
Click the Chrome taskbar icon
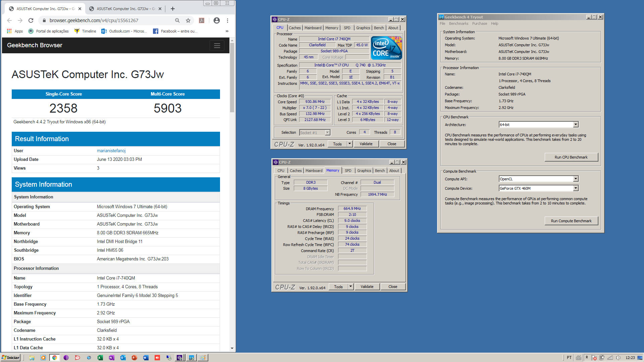54,358
